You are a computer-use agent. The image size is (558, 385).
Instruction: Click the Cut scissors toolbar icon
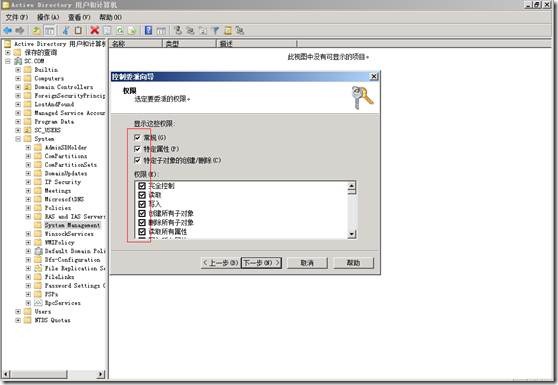pos(65,31)
